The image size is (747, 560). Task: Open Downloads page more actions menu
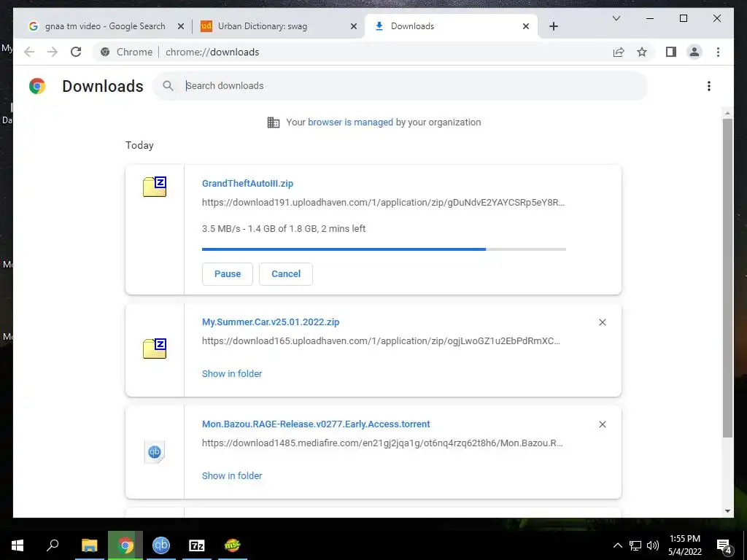(x=709, y=86)
